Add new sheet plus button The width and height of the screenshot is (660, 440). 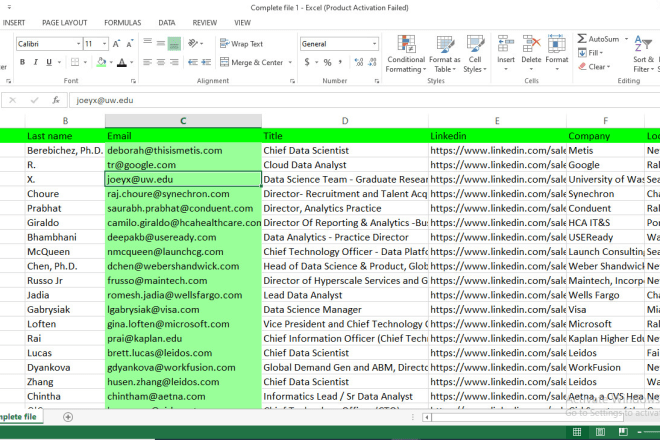68,417
